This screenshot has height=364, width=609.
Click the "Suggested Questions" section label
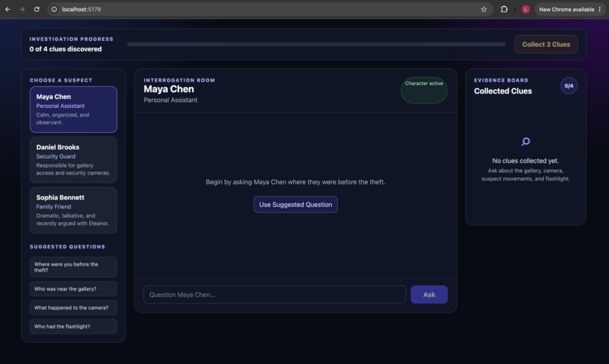(x=67, y=247)
